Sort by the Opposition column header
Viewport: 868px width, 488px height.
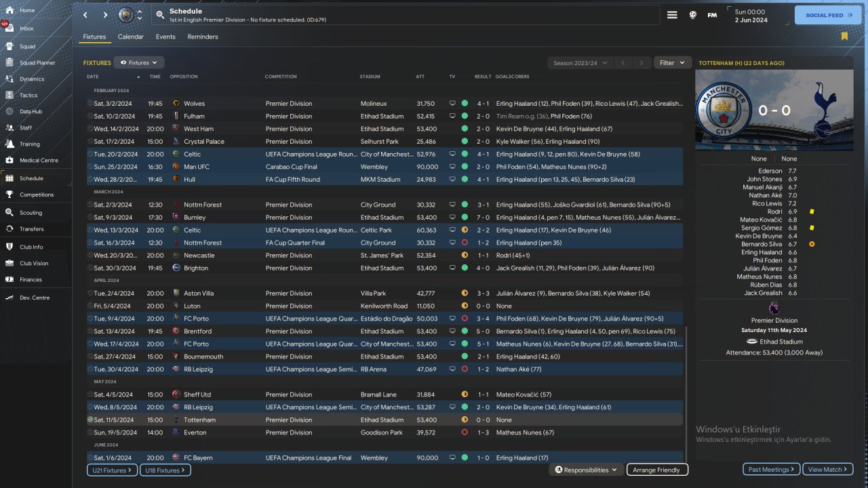[184, 77]
